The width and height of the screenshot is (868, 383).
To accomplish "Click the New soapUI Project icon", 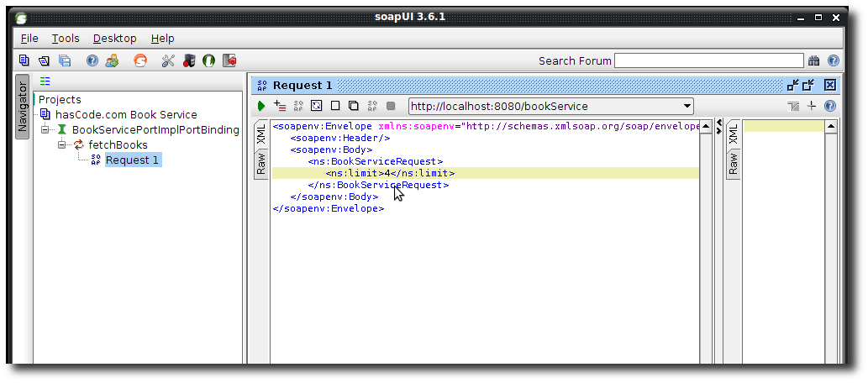I will (24, 60).
